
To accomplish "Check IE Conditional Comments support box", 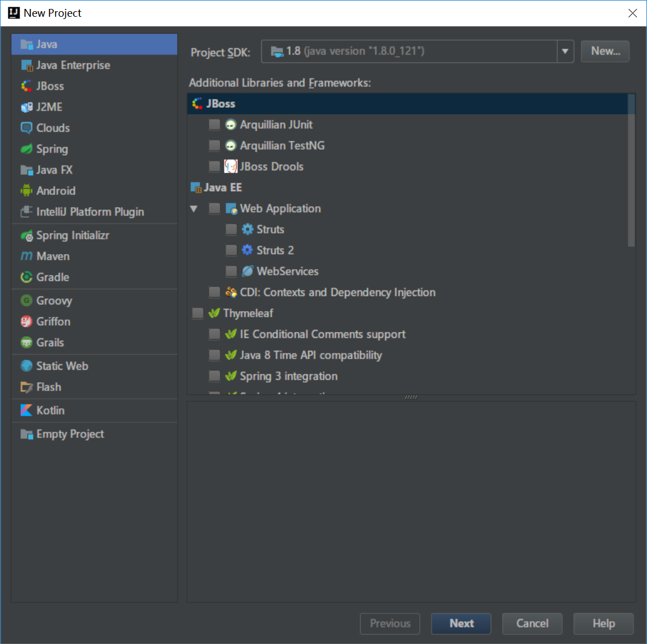I will (x=214, y=334).
